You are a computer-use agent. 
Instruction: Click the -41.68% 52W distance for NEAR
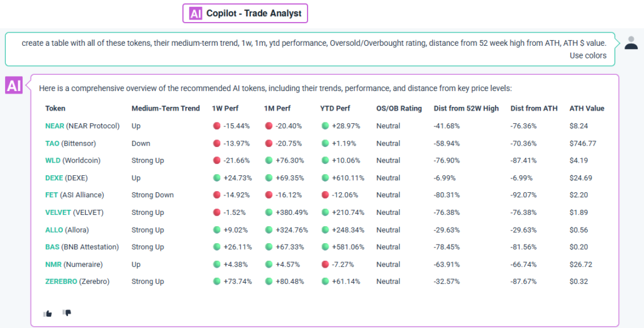click(447, 126)
